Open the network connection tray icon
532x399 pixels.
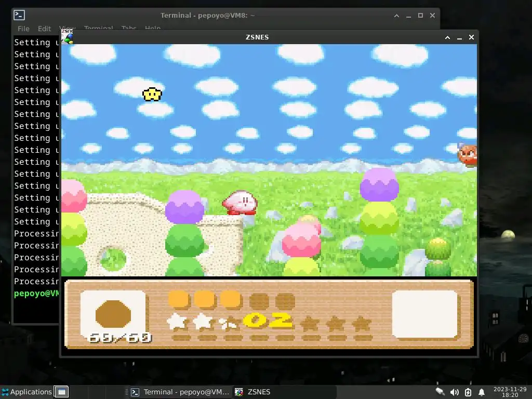(440, 392)
